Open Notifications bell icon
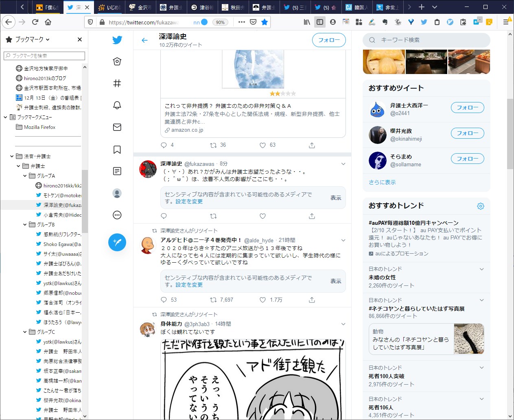 [x=117, y=105]
